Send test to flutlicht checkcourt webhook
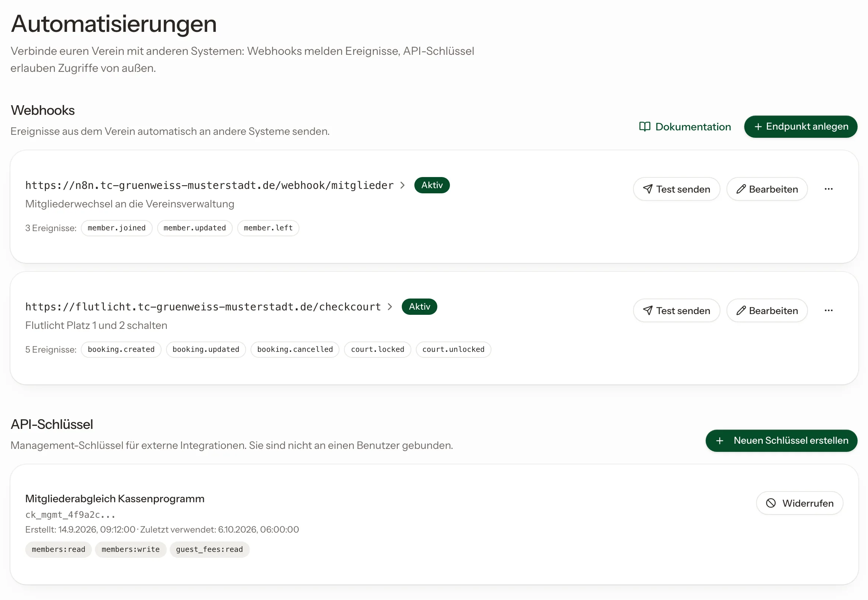The height and width of the screenshot is (600, 868). pyautogui.click(x=676, y=310)
